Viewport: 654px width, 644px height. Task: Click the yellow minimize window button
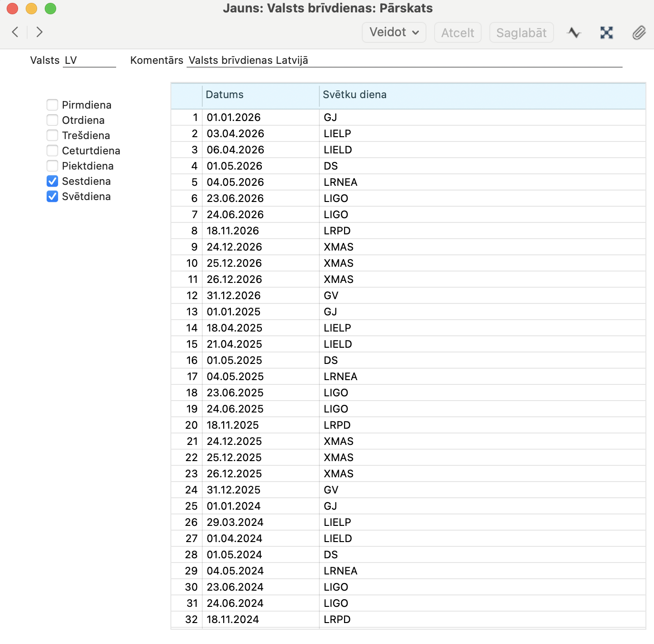pyautogui.click(x=31, y=9)
